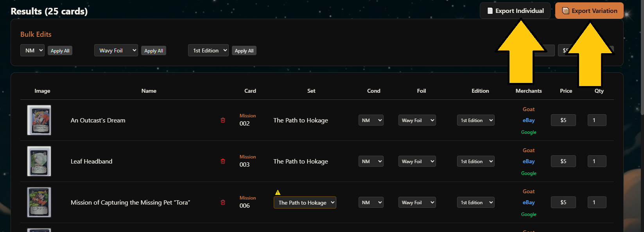This screenshot has height=232, width=644.
Task: Apply bulk edition to all cards
Action: coord(244,51)
